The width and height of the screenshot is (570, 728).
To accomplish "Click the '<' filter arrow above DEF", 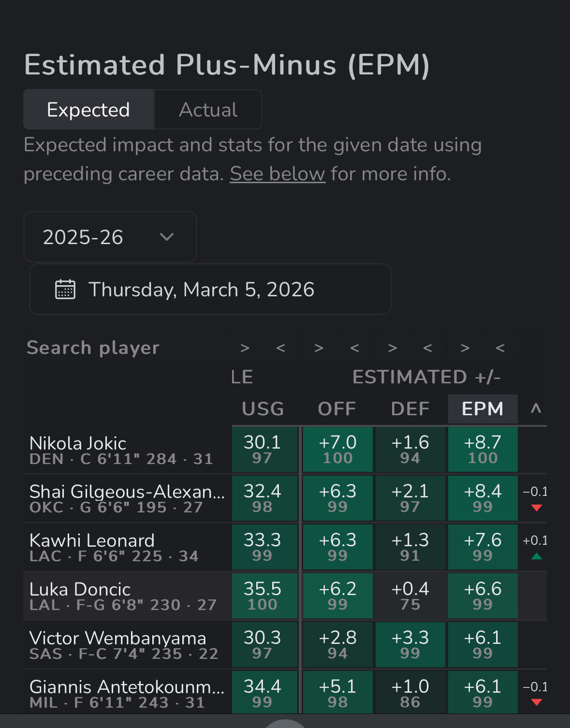I will click(x=428, y=348).
